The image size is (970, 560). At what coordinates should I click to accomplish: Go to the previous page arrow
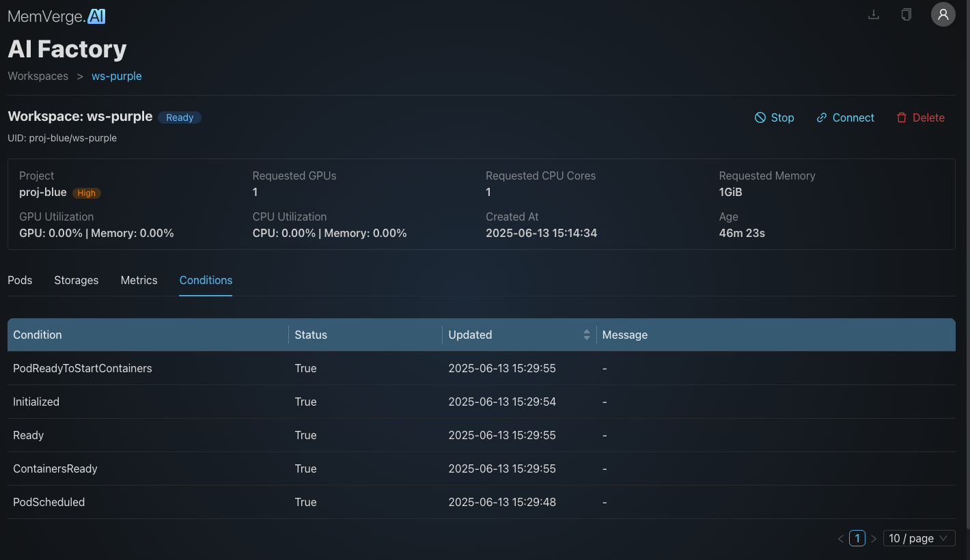click(841, 539)
